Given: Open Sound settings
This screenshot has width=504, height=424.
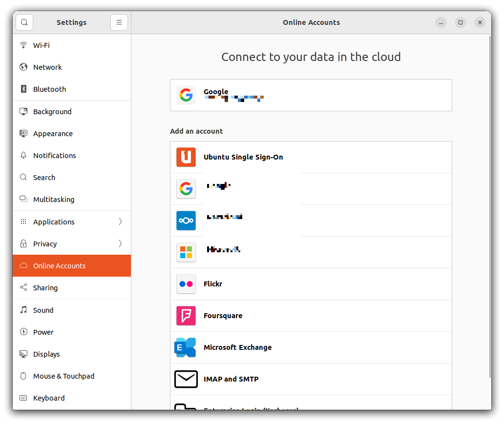Looking at the screenshot, I should tap(72, 310).
